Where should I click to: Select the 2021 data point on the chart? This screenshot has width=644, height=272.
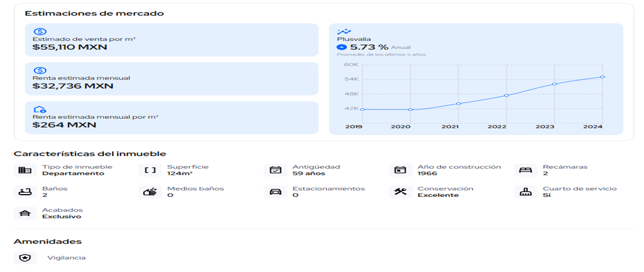(x=459, y=104)
